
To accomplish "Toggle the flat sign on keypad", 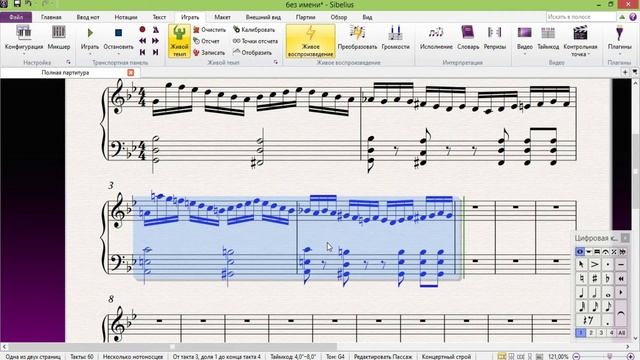I will [608, 278].
